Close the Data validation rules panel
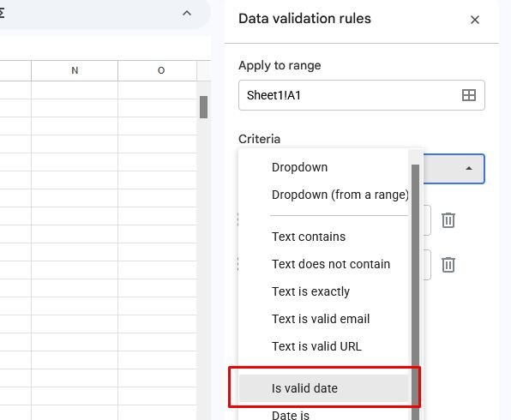Image resolution: width=511 pixels, height=420 pixels. click(x=475, y=20)
